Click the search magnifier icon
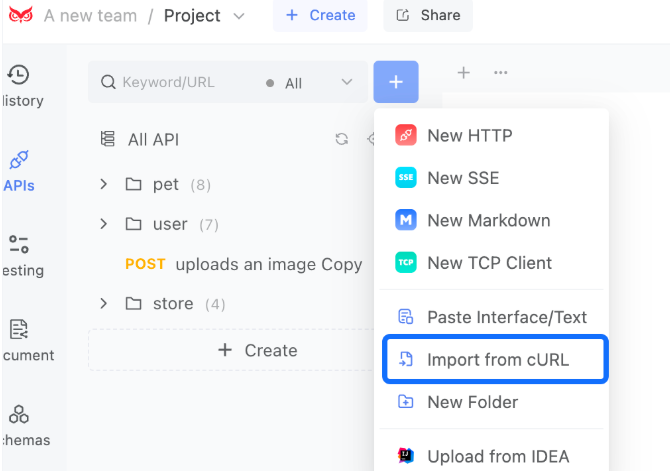This screenshot has width=670, height=471. 108,82
